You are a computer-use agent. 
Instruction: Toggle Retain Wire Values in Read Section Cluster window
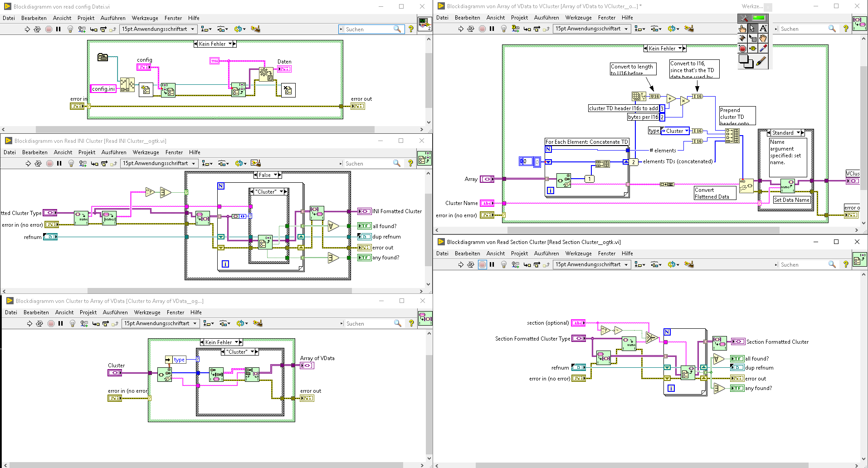515,264
